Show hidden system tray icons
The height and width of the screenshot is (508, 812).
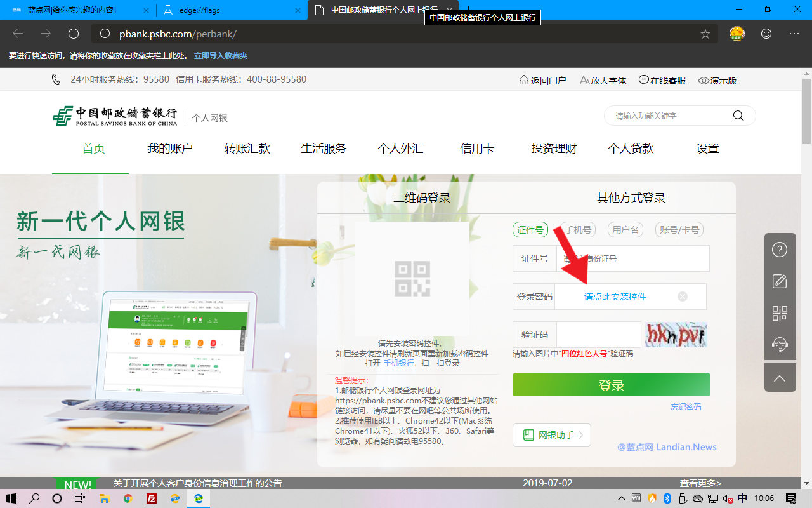coord(621,498)
